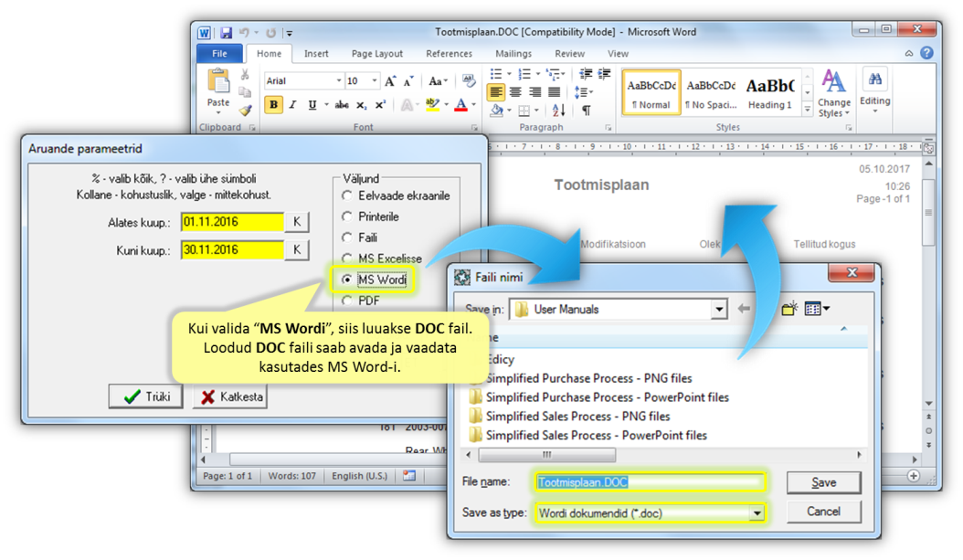The image size is (963, 560).
Task: Apply Strikethrough formatting in Word
Action: click(342, 105)
